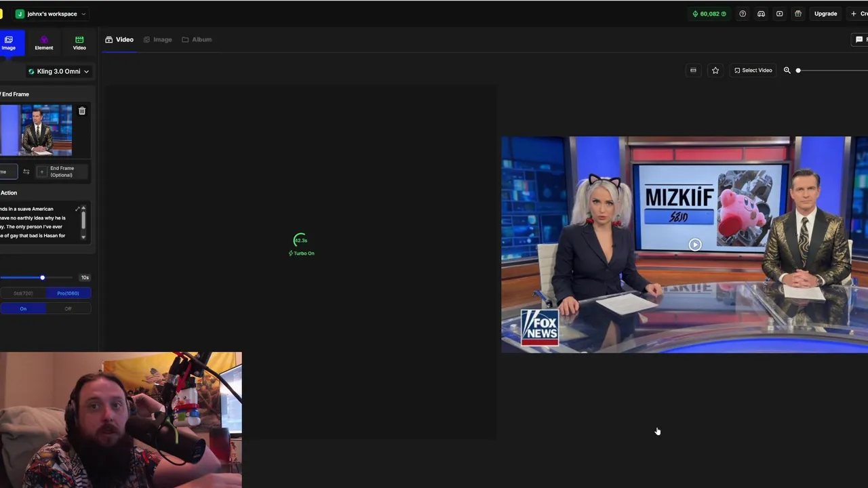Add an End Frame (Optional)
Screen dimensions: 868x488
62,171
